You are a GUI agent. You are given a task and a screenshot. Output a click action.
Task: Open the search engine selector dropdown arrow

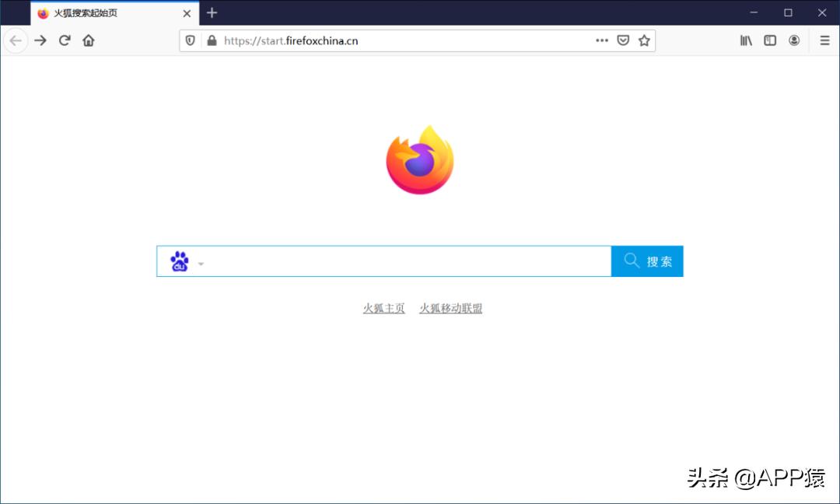point(201,264)
